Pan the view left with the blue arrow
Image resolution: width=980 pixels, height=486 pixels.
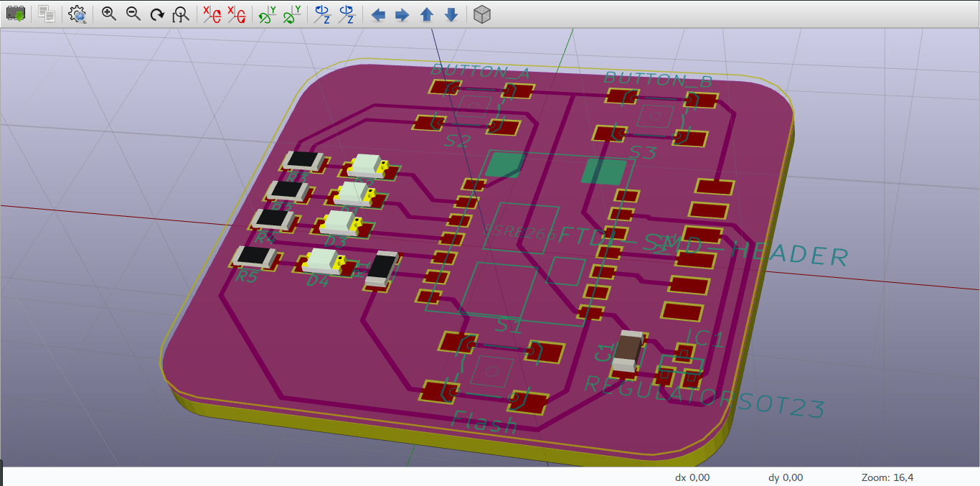378,14
